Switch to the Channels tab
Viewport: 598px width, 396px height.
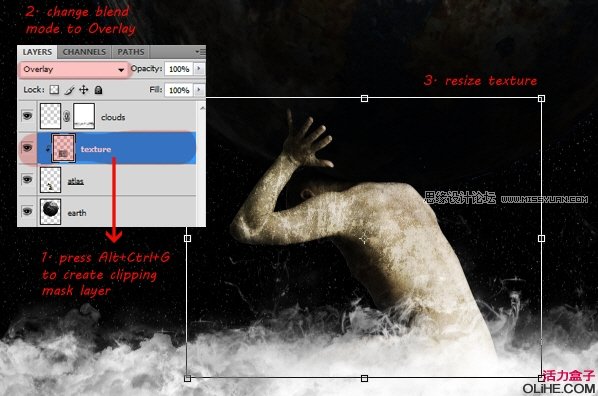coord(84,52)
